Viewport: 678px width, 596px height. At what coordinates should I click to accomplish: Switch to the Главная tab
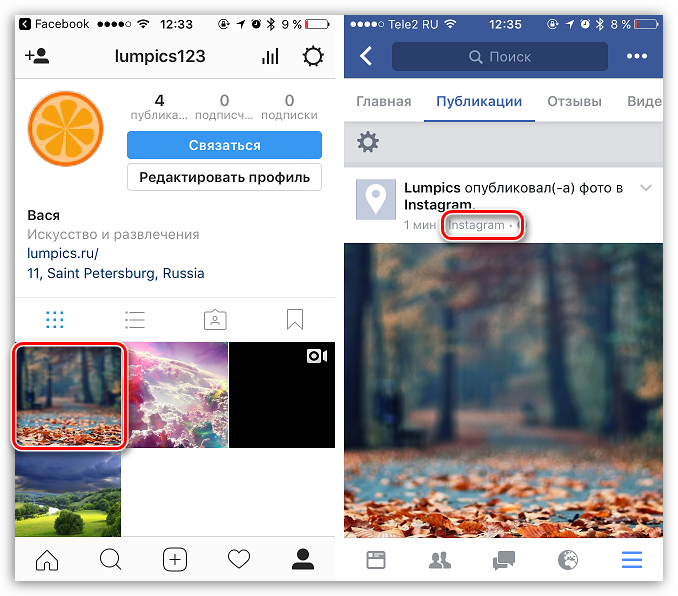pyautogui.click(x=384, y=101)
